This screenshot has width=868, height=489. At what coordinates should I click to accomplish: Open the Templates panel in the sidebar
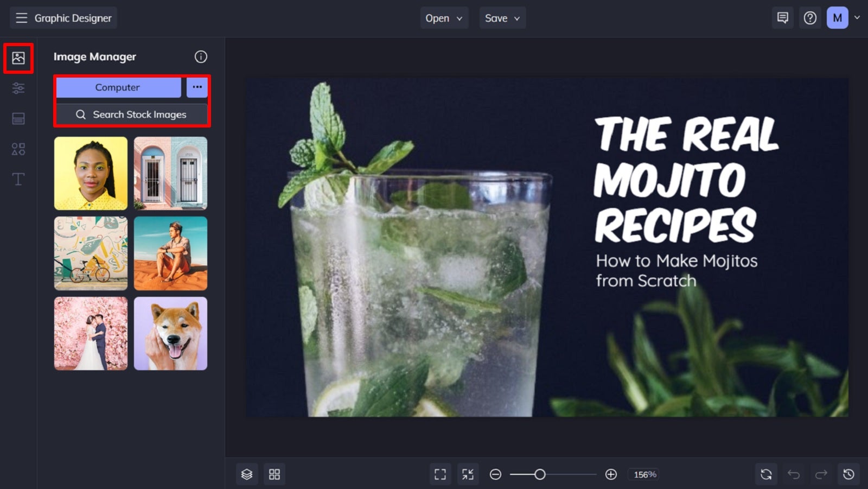18,118
